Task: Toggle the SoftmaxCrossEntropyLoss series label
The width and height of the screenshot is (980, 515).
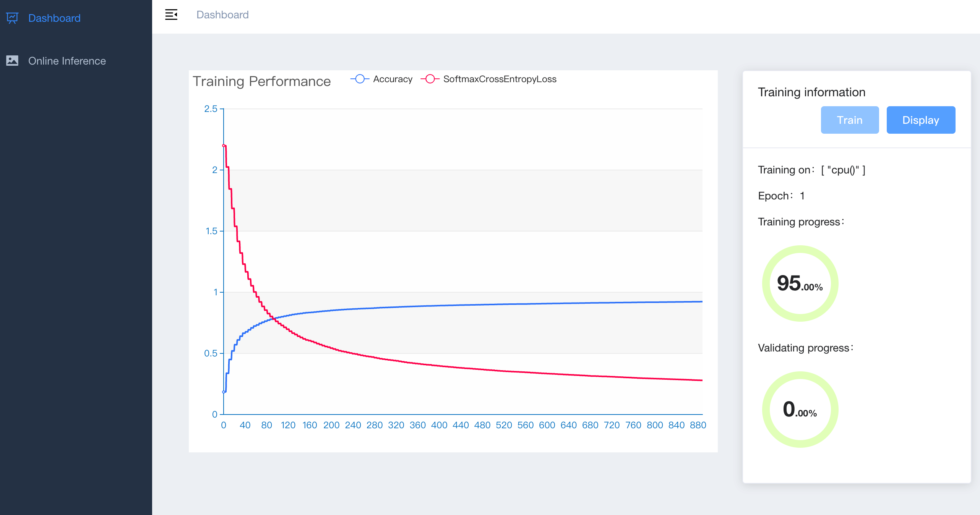Action: (500, 79)
